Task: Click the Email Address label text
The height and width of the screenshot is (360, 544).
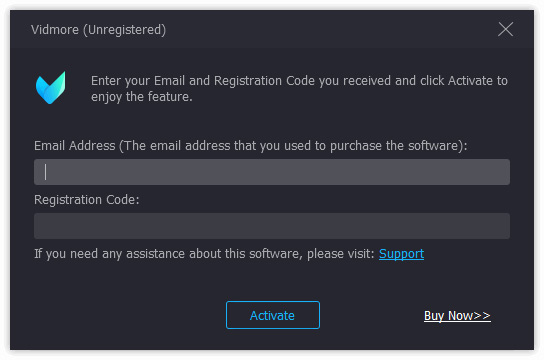Action: tap(250, 146)
